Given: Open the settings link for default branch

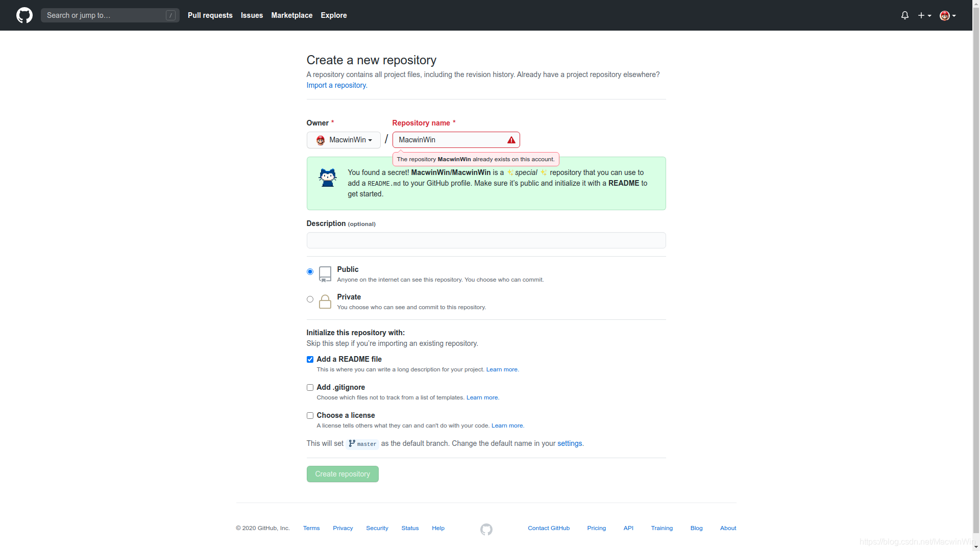Looking at the screenshot, I should [570, 443].
